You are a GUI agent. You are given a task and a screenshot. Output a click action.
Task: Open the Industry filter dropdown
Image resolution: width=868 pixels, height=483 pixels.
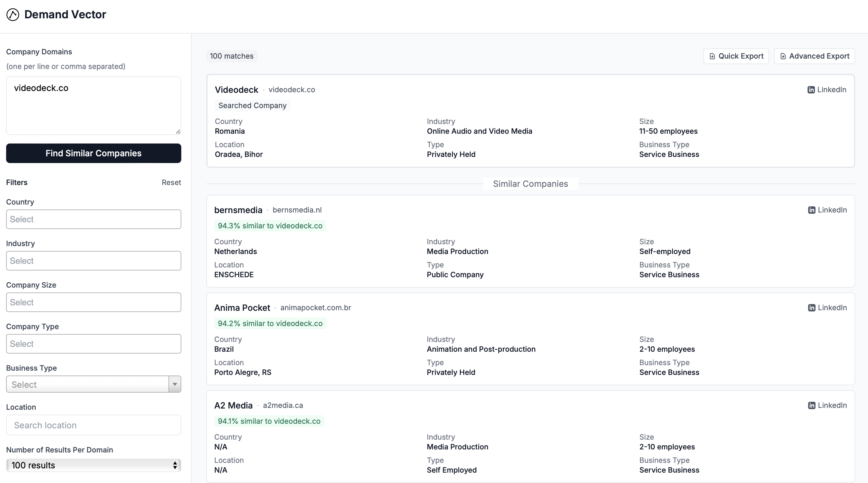pos(93,261)
